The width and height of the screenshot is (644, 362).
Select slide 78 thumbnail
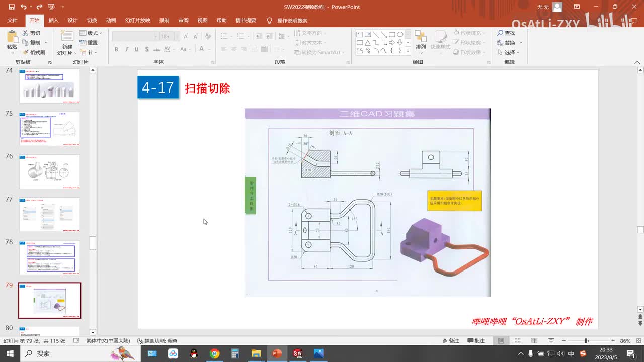click(49, 257)
